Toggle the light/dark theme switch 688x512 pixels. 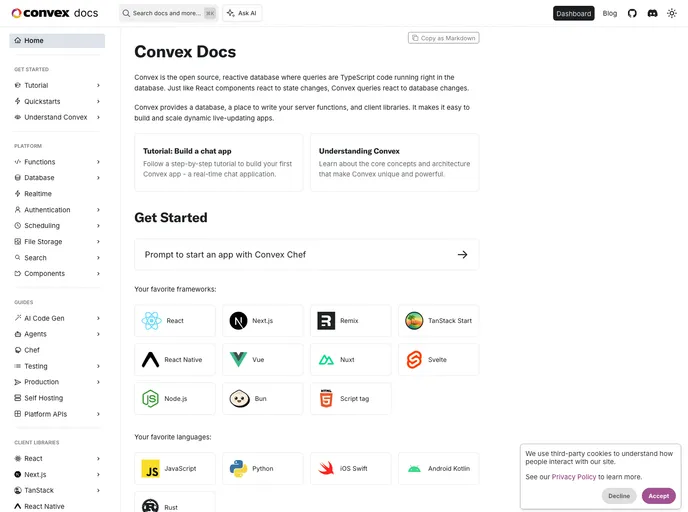[x=672, y=14]
